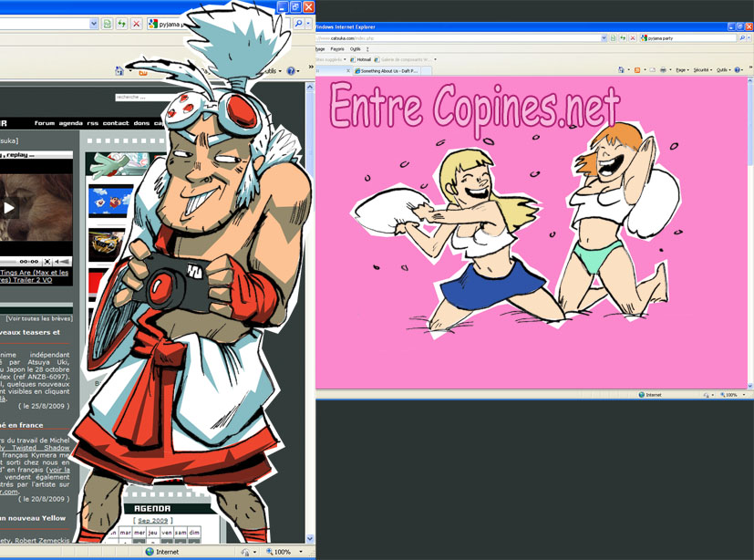The height and width of the screenshot is (560, 754).
Task: Open address bar dropdown in left window
Action: click(94, 23)
